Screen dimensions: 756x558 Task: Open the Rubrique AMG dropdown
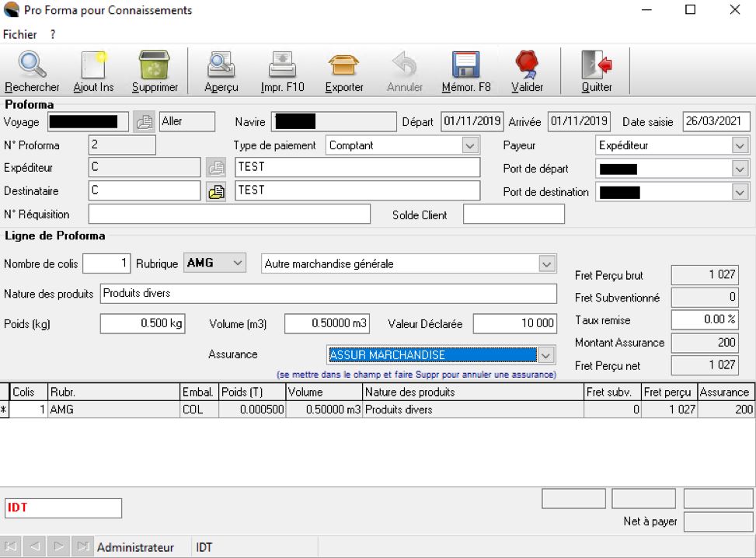[237, 263]
